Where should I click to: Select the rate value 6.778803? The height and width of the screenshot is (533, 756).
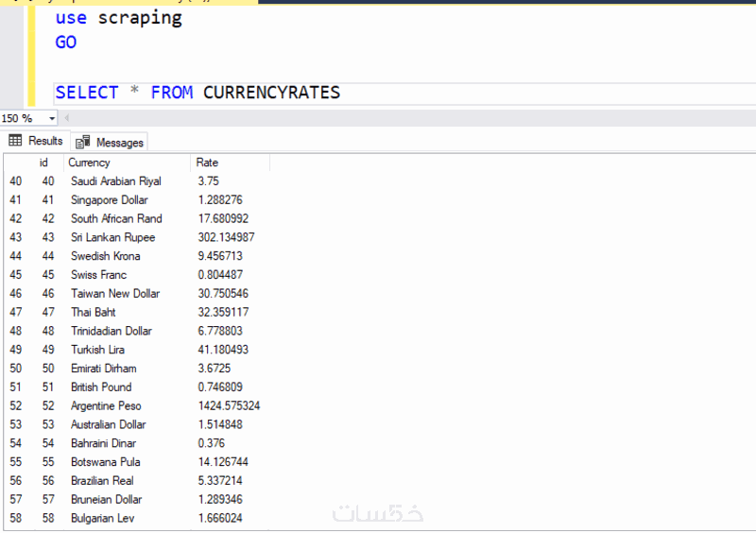pos(220,331)
